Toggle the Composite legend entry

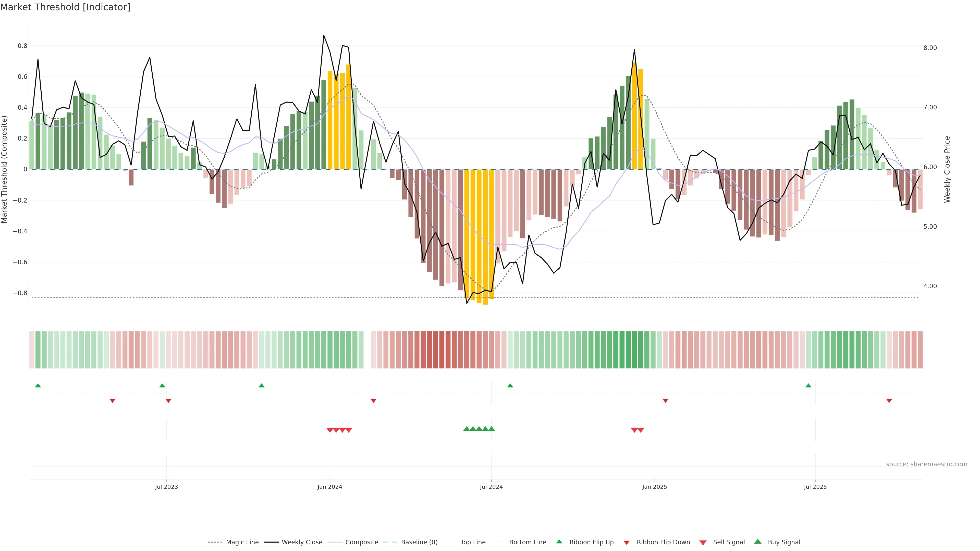pyautogui.click(x=361, y=542)
